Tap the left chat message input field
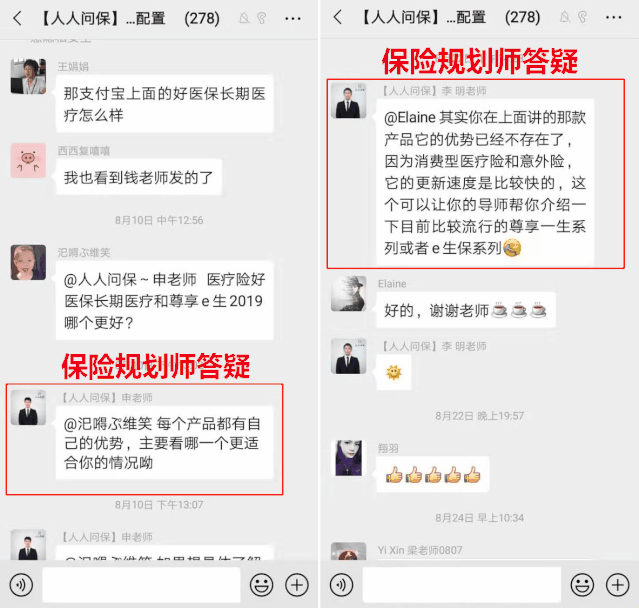The width and height of the screenshot is (639, 608). pos(141,585)
